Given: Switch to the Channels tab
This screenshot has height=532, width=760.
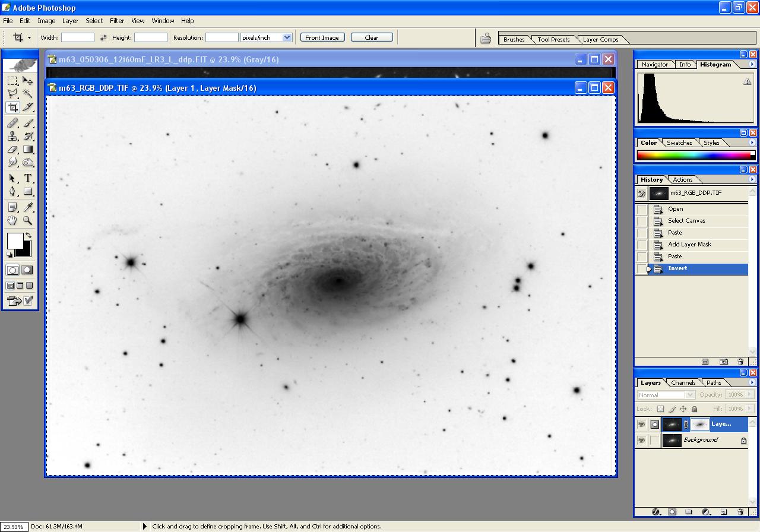Looking at the screenshot, I should 683,383.
